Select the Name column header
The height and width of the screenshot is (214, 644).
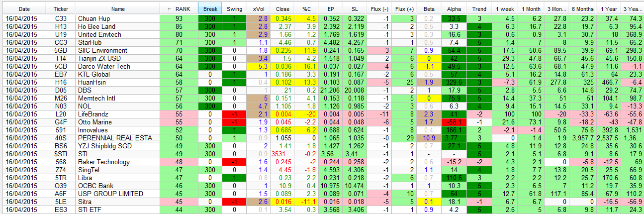(x=118, y=9)
